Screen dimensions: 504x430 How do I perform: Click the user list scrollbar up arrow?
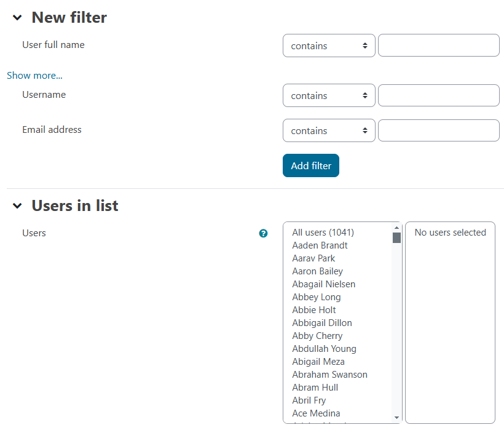[396, 228]
